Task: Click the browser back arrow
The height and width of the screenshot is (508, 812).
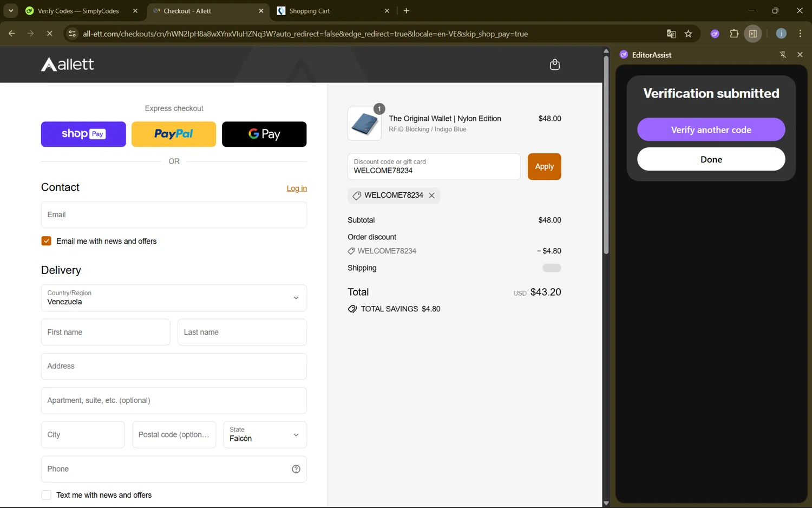Action: (x=11, y=34)
